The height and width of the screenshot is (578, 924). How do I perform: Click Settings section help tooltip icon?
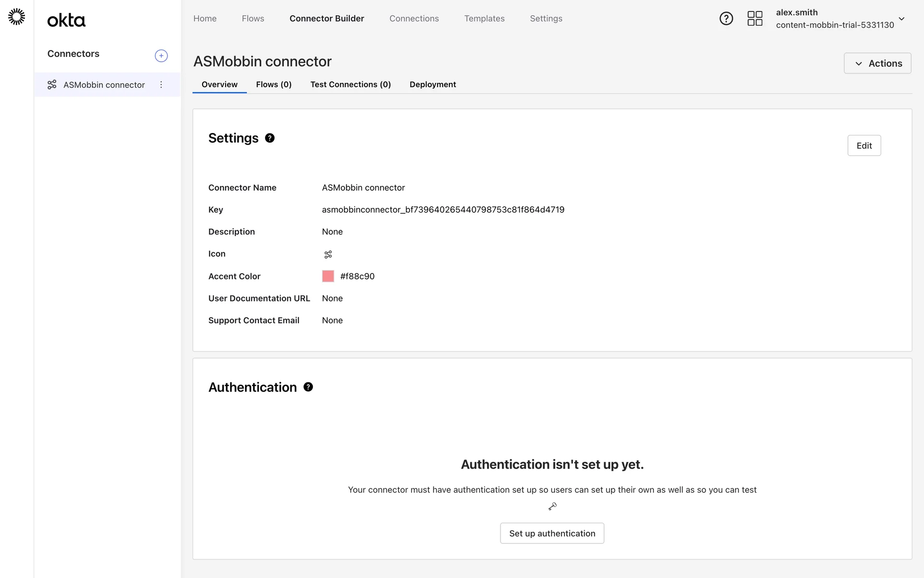(x=270, y=138)
